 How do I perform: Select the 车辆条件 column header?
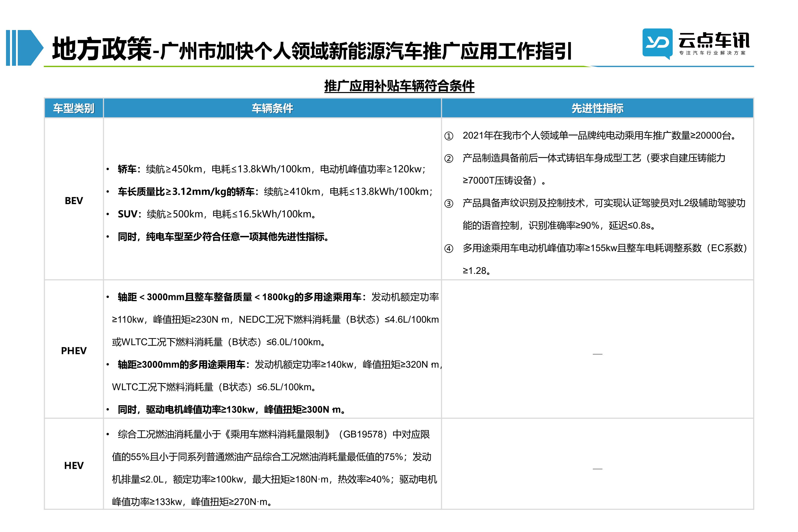pos(272,108)
